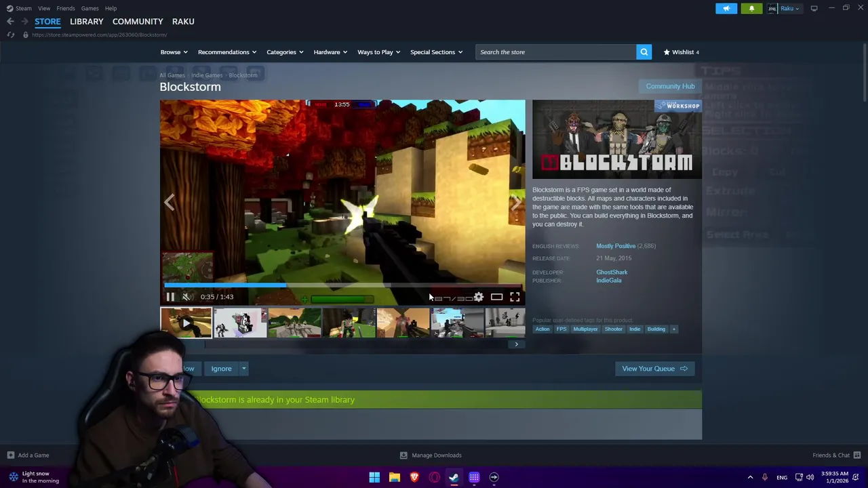Click Add a Game plus icon

[10, 455]
